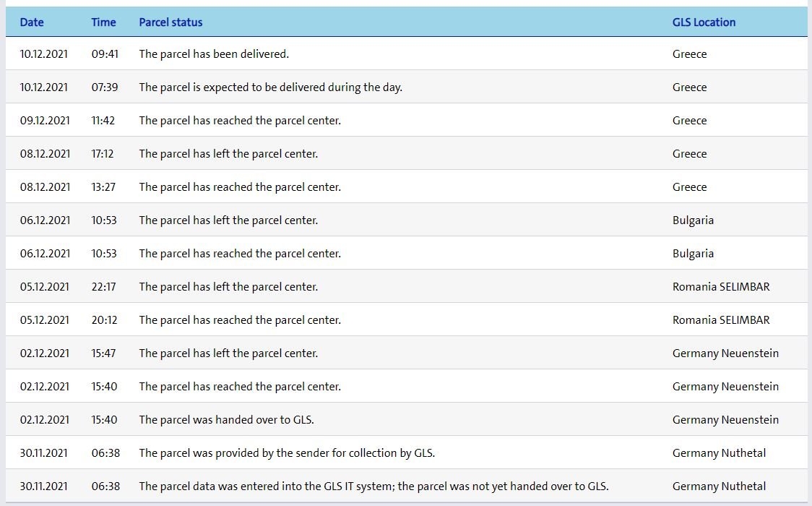The width and height of the screenshot is (812, 506).
Task: Click the 17:12 time cell
Action: click(x=103, y=154)
